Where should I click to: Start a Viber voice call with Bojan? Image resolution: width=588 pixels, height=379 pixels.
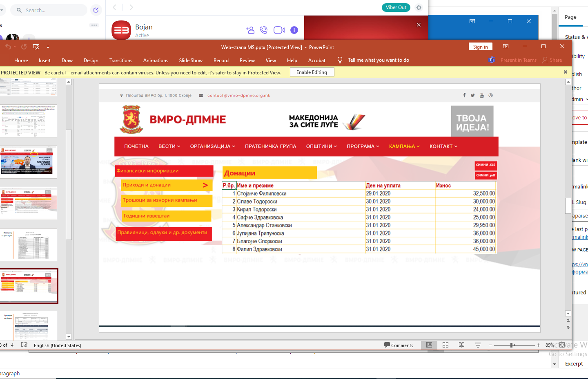point(263,30)
